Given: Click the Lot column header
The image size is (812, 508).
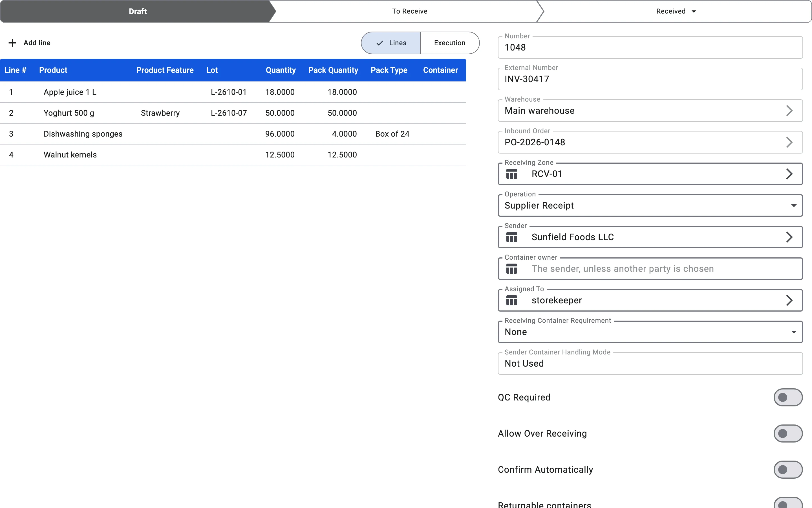Looking at the screenshot, I should [x=212, y=70].
